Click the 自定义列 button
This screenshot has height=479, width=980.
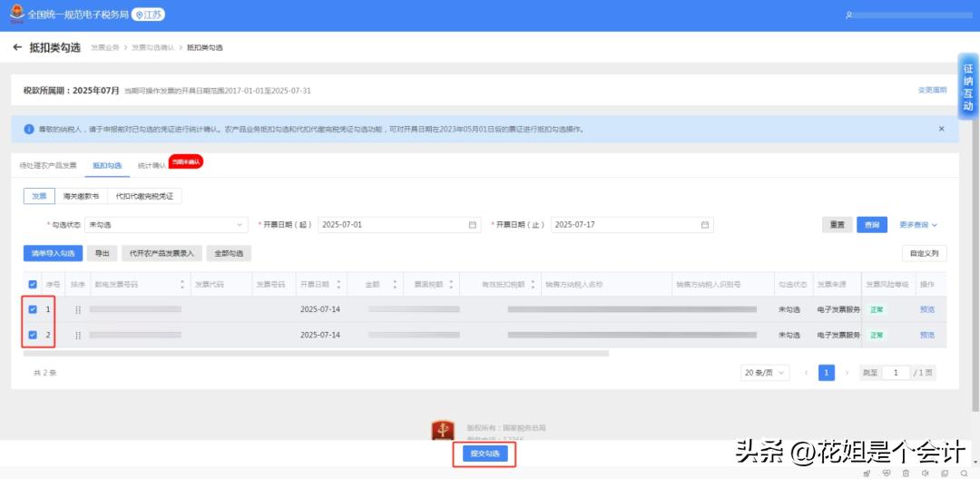[x=925, y=253]
